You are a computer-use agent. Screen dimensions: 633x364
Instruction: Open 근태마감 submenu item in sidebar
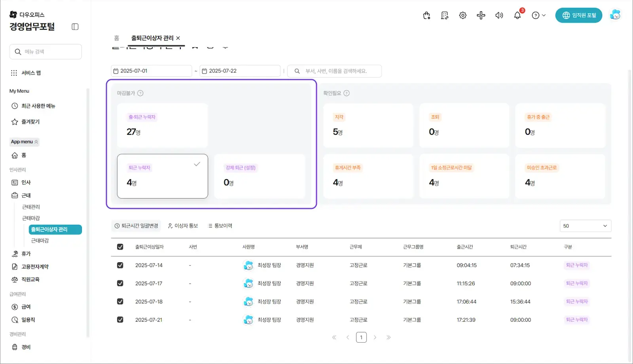[40, 241]
